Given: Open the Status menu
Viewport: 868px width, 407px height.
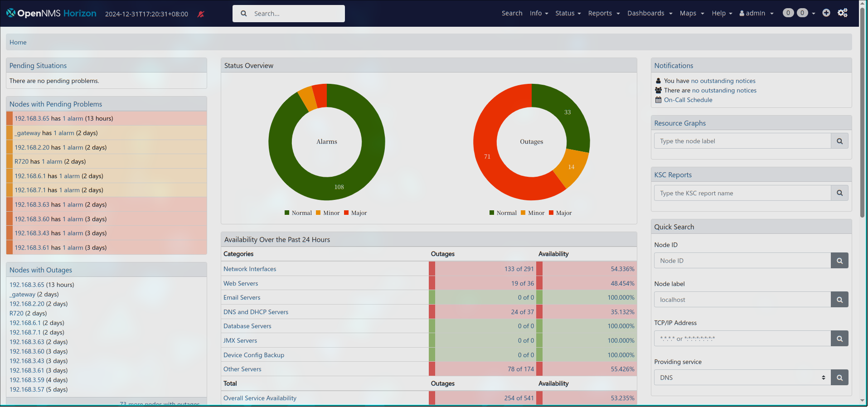Looking at the screenshot, I should (567, 13).
